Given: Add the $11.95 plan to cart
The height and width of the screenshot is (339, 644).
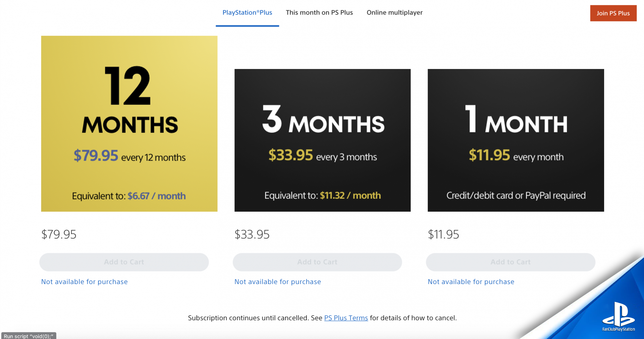Looking at the screenshot, I should [511, 262].
